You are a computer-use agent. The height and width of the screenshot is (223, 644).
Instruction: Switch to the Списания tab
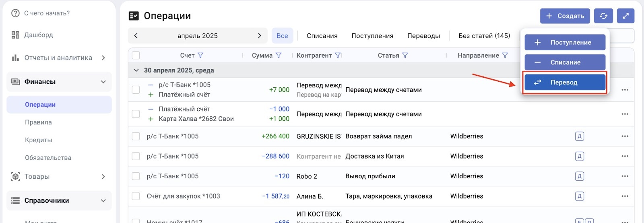coord(322,36)
